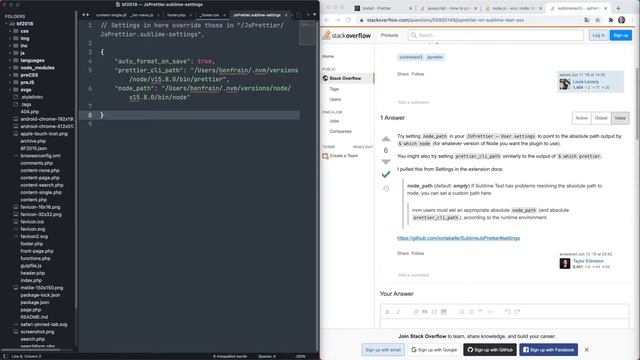Downvote the Stack Overflow answer
Viewport: 640px width, 360px height.
[386, 162]
